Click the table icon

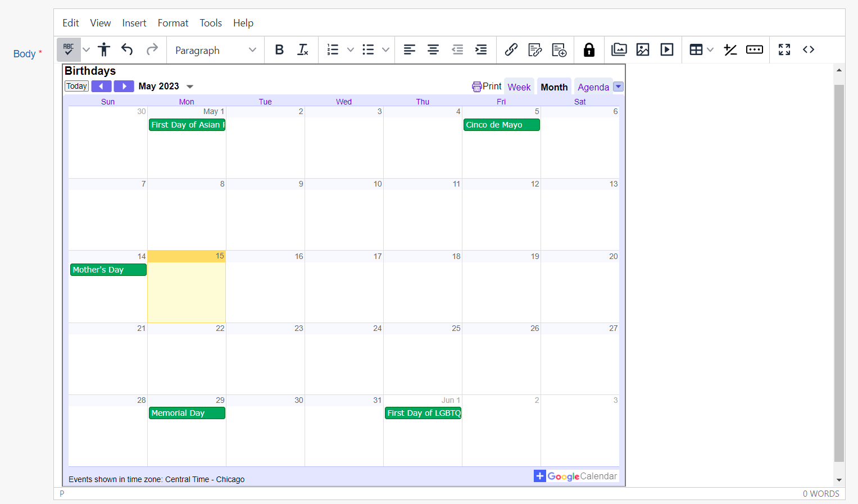click(x=696, y=49)
